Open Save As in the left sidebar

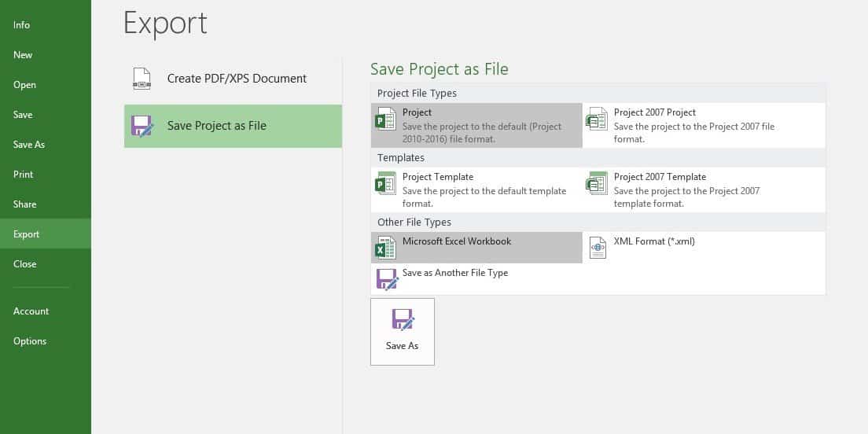tap(29, 145)
